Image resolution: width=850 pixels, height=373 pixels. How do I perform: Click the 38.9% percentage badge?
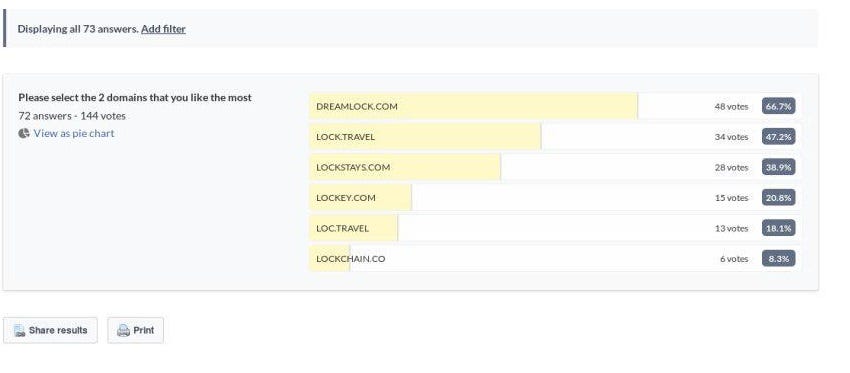(x=778, y=167)
